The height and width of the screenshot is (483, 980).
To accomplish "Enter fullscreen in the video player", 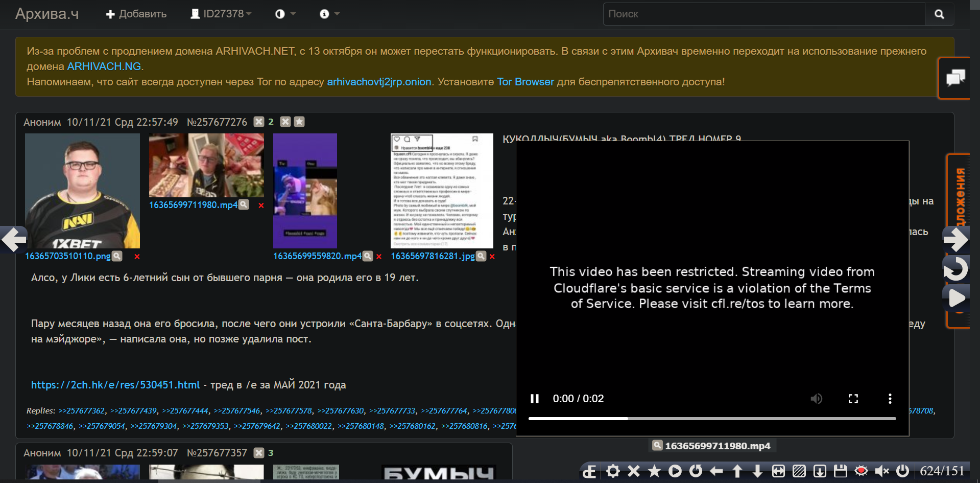I will pyautogui.click(x=853, y=399).
